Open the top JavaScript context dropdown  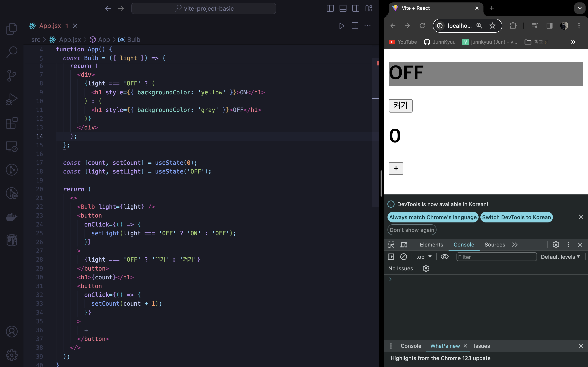tap(423, 257)
